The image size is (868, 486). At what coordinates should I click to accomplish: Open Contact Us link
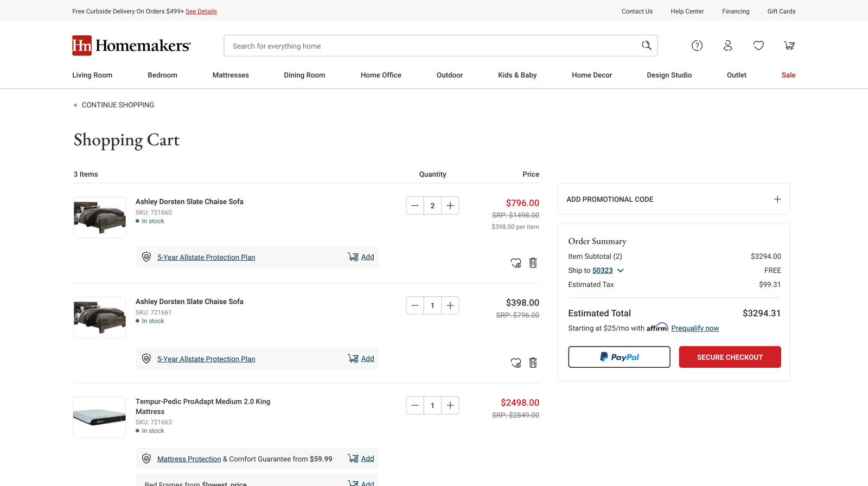coord(637,11)
